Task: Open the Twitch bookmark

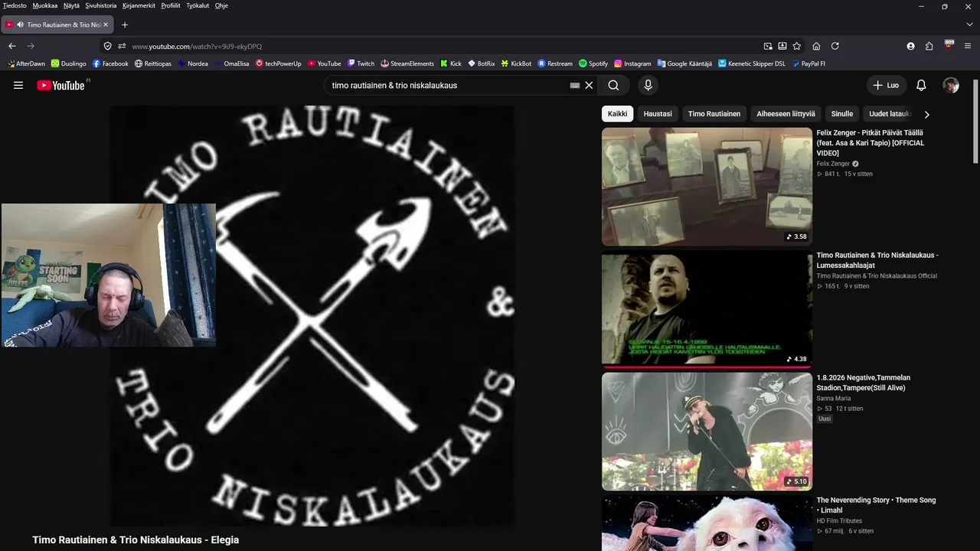Action: (361, 64)
